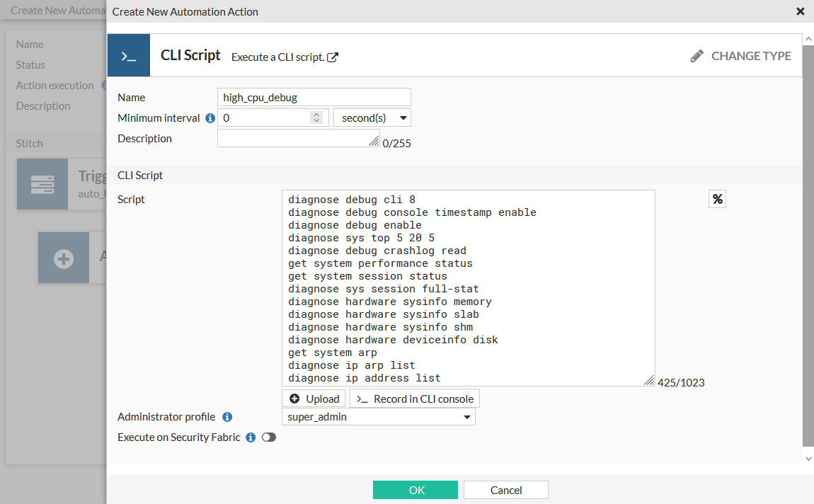Click the CLI Script terminal icon

[128, 55]
